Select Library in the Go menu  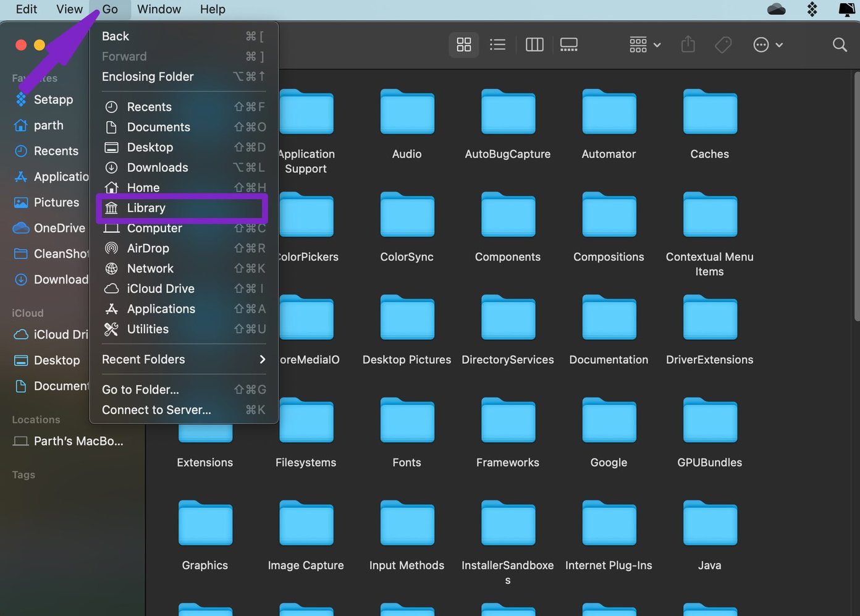point(183,208)
